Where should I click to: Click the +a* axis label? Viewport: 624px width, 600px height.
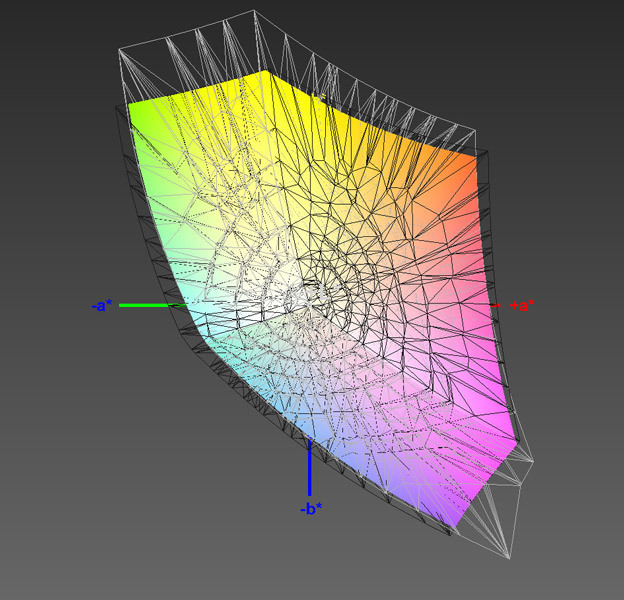[x=522, y=306]
